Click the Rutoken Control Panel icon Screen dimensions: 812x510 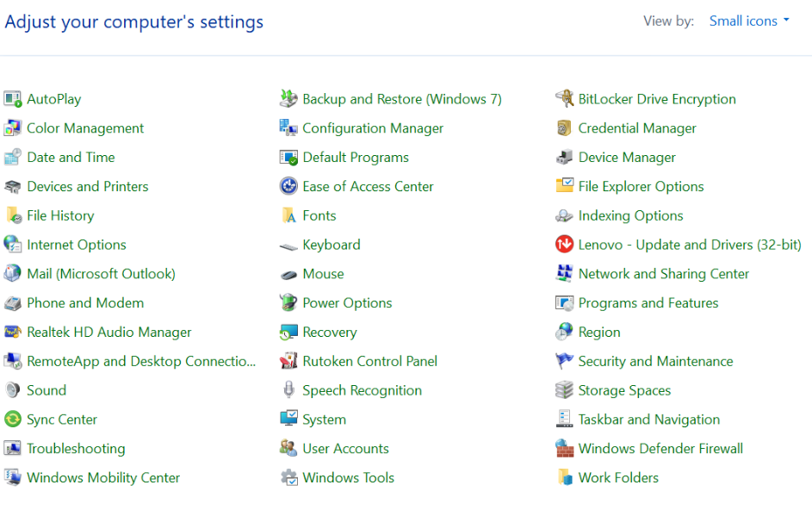click(x=288, y=361)
